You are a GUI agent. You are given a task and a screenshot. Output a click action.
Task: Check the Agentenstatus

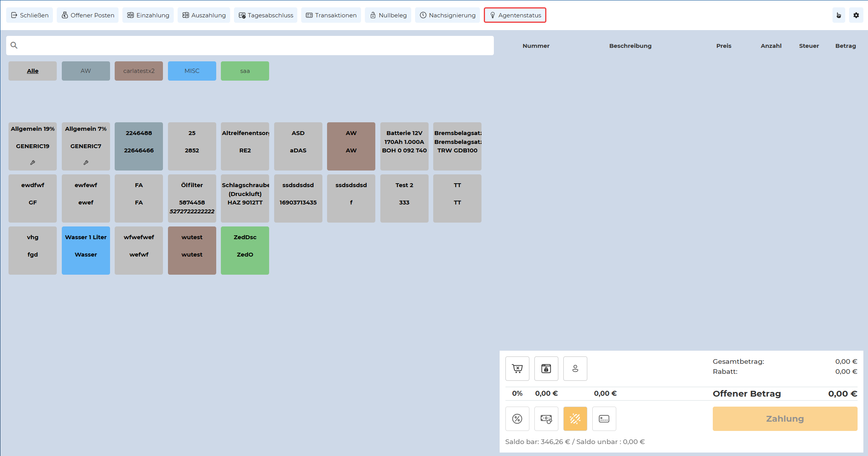515,15
